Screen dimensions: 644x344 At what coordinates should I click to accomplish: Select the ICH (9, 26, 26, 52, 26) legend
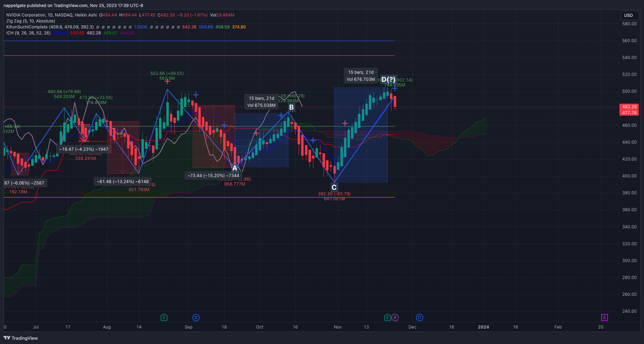[x=28, y=33]
